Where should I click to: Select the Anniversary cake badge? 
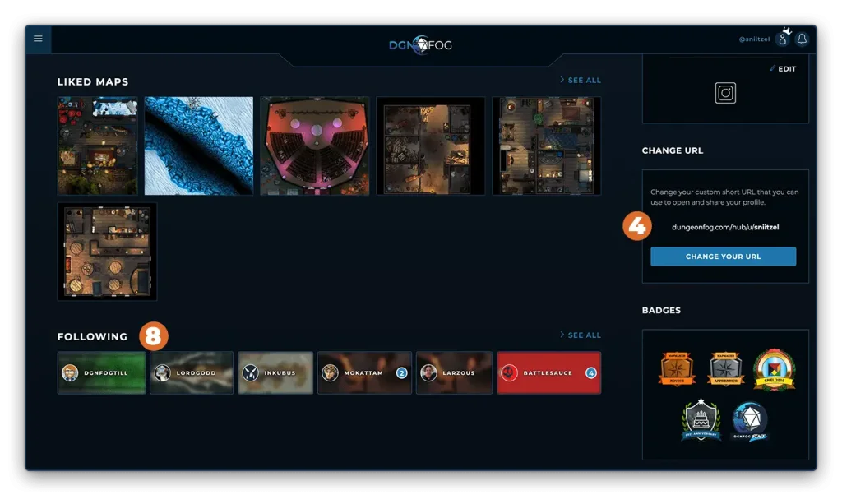701,420
